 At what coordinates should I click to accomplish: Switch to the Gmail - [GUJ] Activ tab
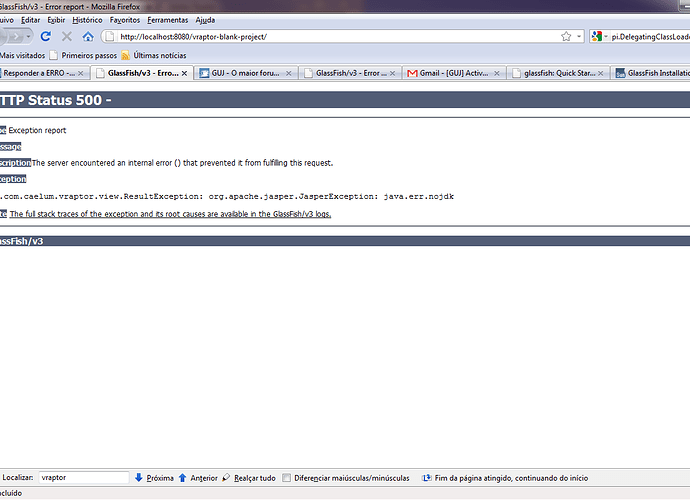tap(453, 73)
